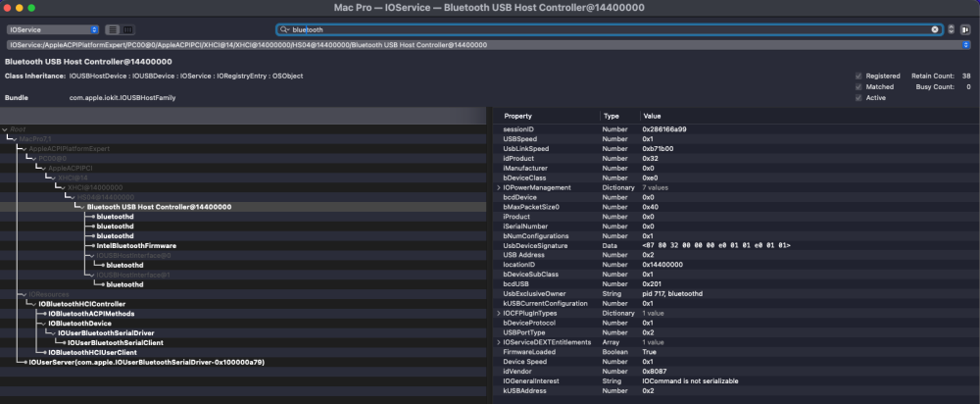Viewport: 980px width, 404px height.
Task: Clear the bluetooth search text
Action: point(935,29)
